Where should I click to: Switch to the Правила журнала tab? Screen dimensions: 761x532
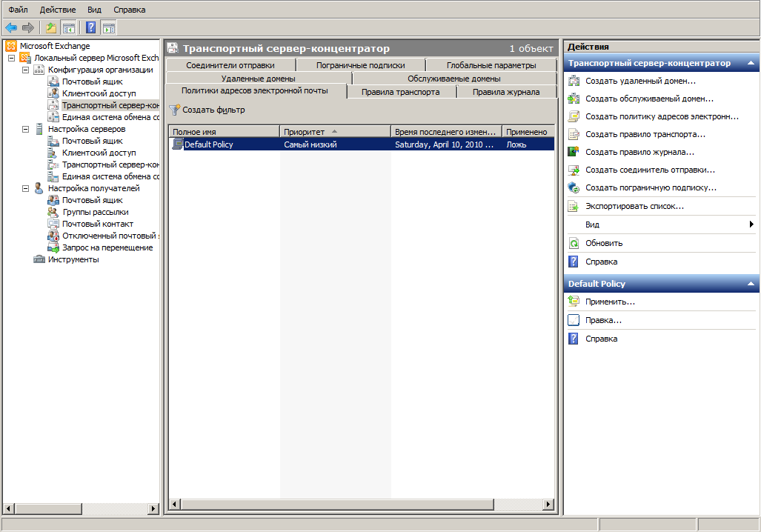(x=506, y=92)
